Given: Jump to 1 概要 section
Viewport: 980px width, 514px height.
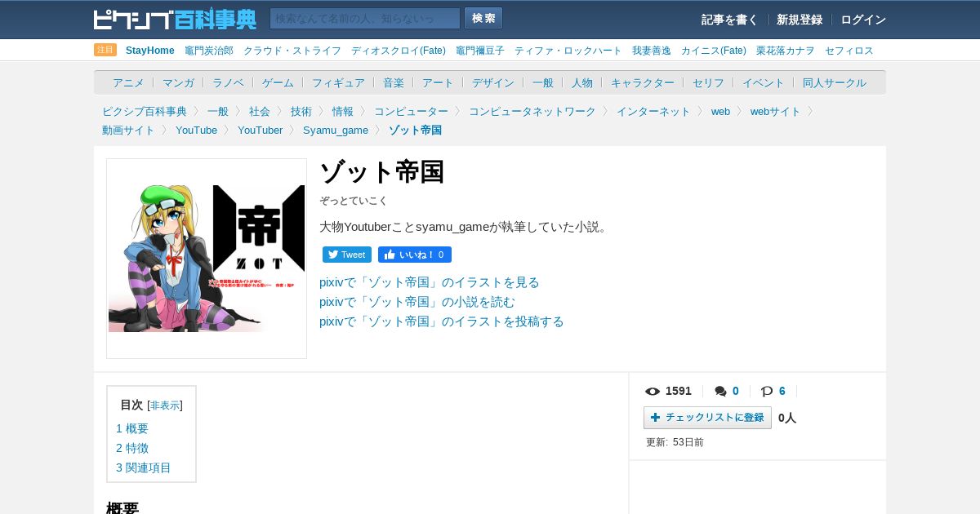Looking at the screenshot, I should pyautogui.click(x=132, y=428).
